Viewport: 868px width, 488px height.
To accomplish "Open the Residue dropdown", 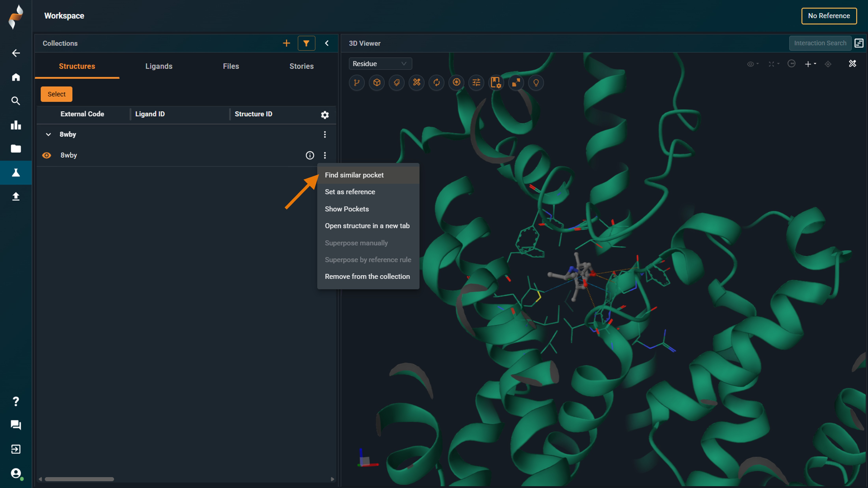I will click(x=380, y=63).
